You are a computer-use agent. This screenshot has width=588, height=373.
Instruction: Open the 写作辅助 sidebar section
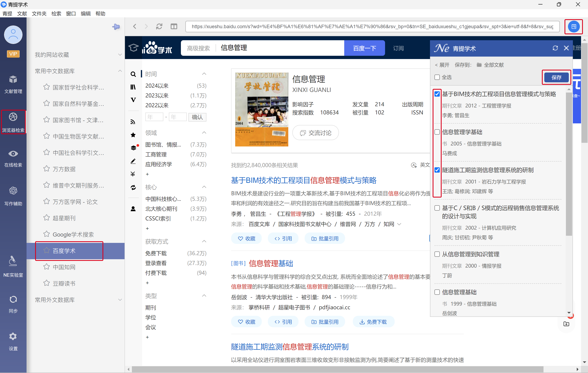[x=13, y=196]
